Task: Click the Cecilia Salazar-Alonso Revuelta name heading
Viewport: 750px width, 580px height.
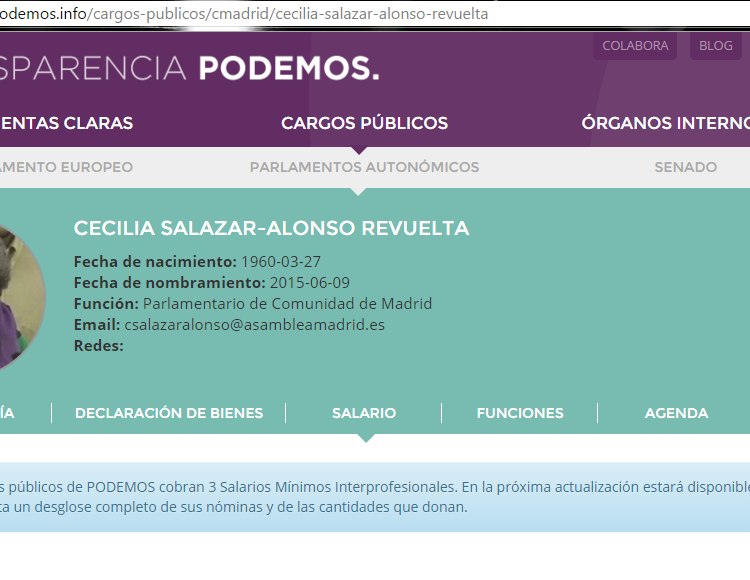Action: (x=271, y=229)
